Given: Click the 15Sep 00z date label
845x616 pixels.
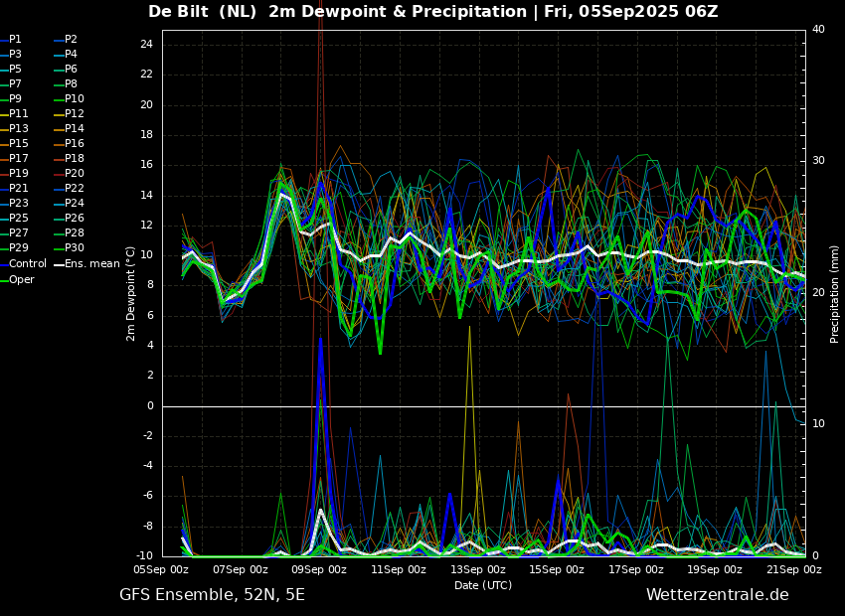Looking at the screenshot, I should [556, 569].
